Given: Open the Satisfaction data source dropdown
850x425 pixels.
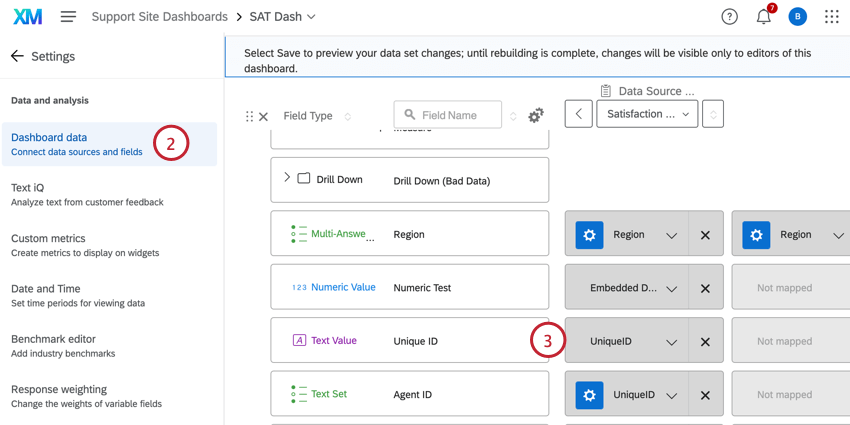Looking at the screenshot, I should pos(647,114).
